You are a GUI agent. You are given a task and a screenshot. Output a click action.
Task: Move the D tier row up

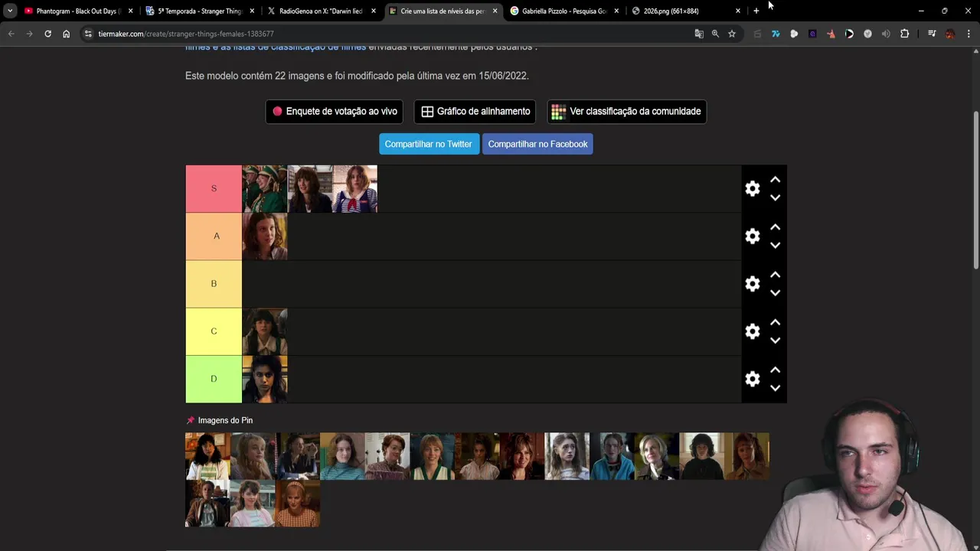pos(775,370)
